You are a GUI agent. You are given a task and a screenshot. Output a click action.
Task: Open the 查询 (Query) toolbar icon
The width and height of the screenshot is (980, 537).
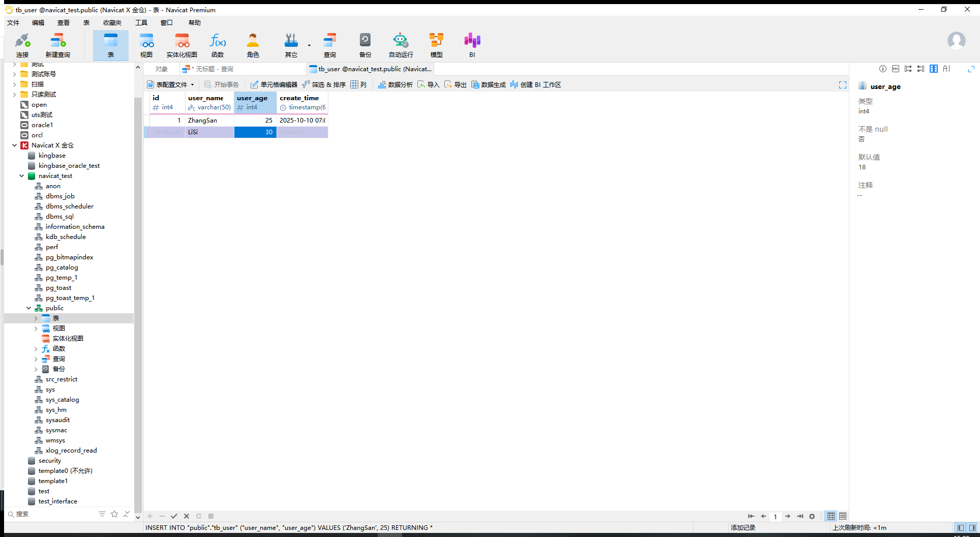[x=330, y=45]
